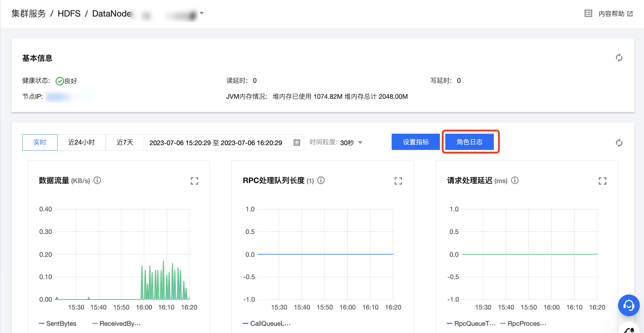
Task: Refresh the 基本信息 basic info panel
Action: click(619, 58)
